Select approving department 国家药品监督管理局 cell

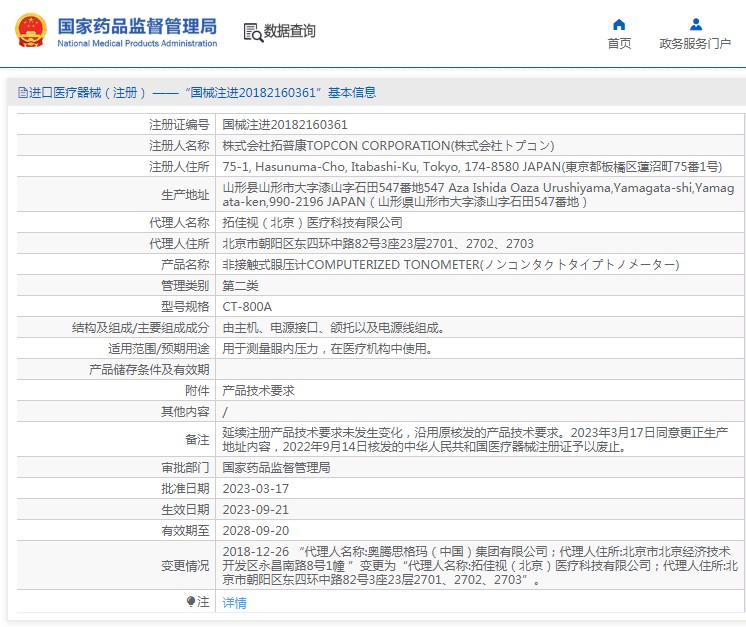pyautogui.click(x=276, y=468)
